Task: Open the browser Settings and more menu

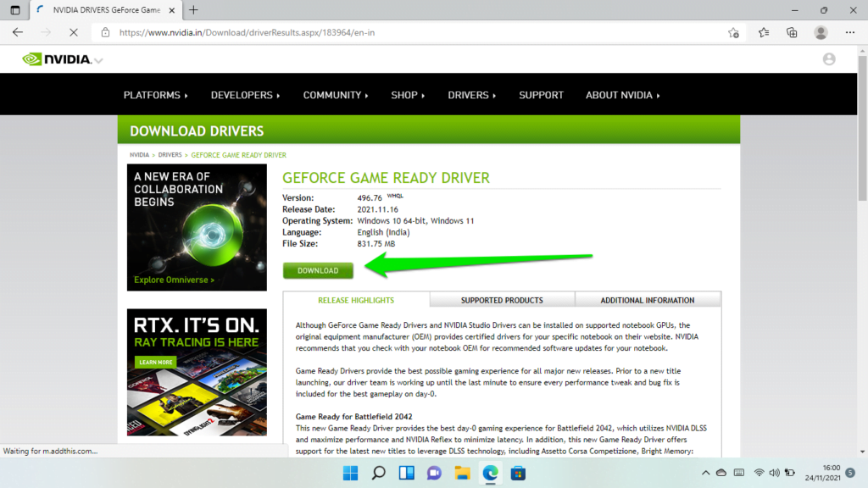Action: point(849,32)
